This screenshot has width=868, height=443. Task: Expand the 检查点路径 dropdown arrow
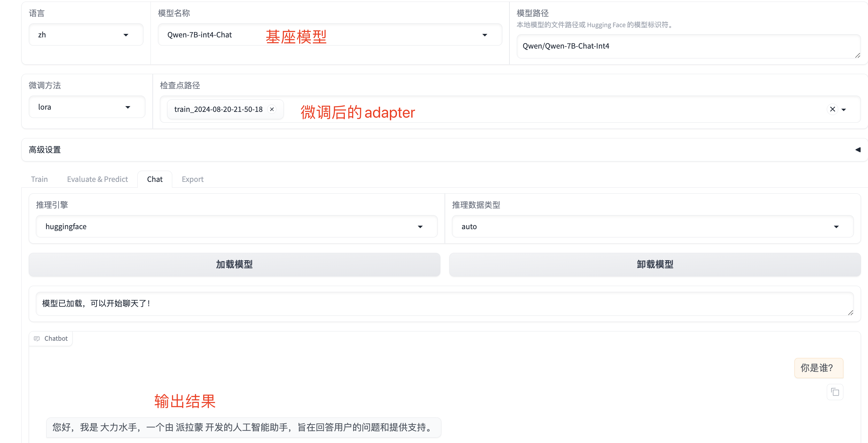[844, 110]
